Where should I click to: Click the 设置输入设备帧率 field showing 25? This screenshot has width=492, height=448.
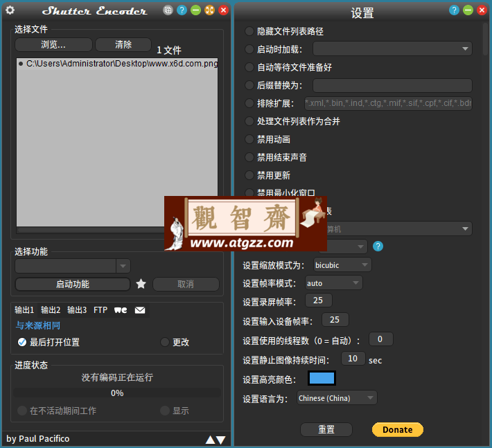point(335,320)
